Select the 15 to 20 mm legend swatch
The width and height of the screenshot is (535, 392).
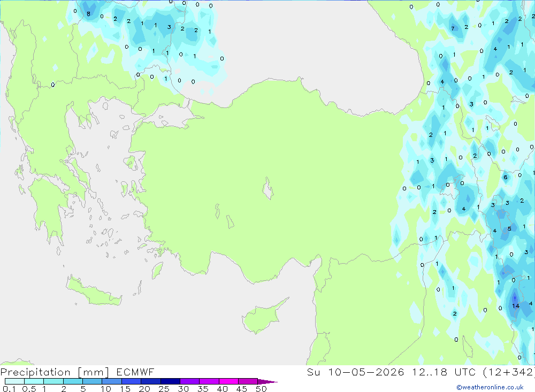(132, 381)
